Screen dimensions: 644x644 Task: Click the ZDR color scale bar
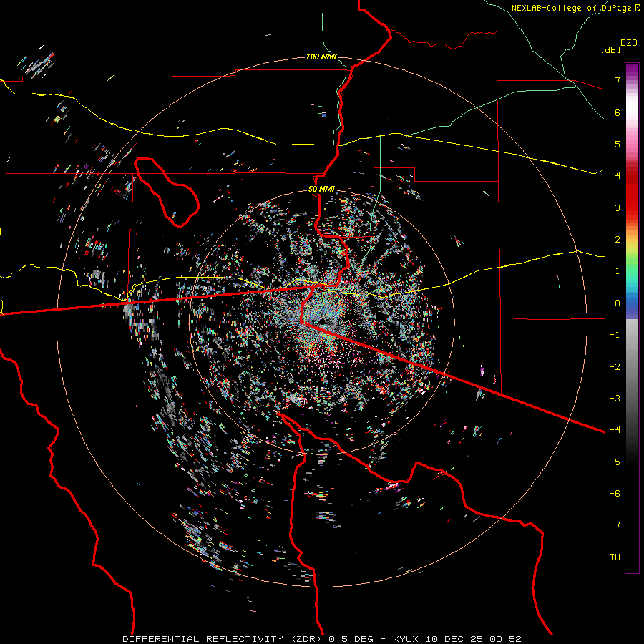click(x=632, y=318)
